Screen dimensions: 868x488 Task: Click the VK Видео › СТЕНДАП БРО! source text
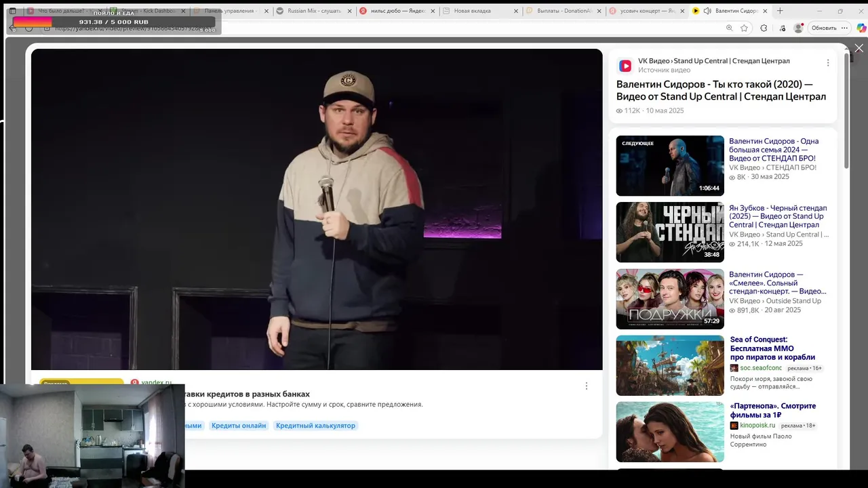tap(773, 167)
